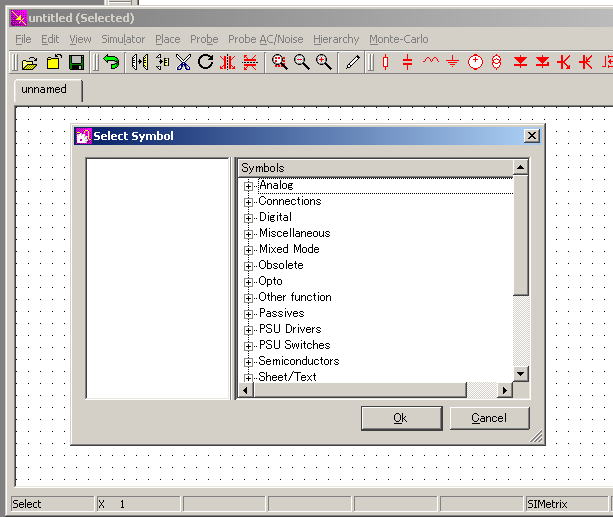Place a resistor from the toolbar
Screen dimensions: 613x517
385,62
